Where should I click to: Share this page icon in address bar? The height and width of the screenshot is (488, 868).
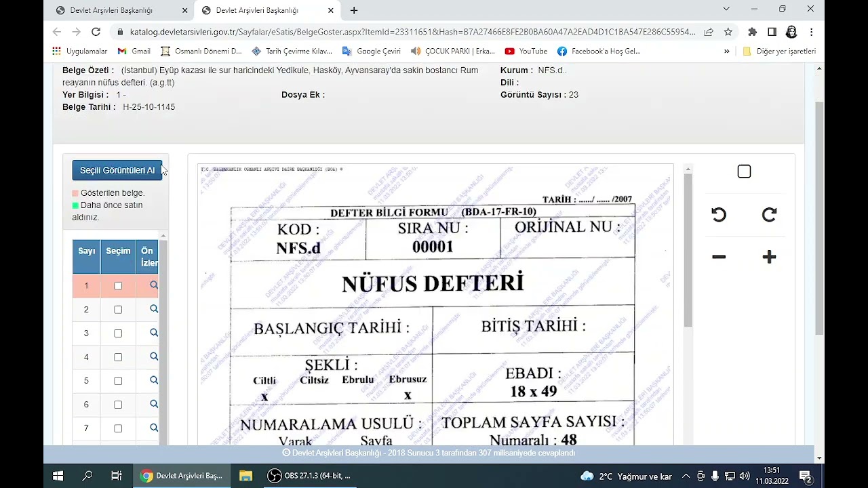coord(709,32)
